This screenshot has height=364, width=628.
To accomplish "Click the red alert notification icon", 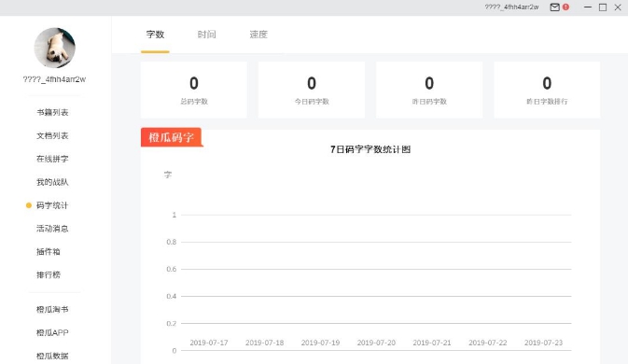I will (565, 7).
